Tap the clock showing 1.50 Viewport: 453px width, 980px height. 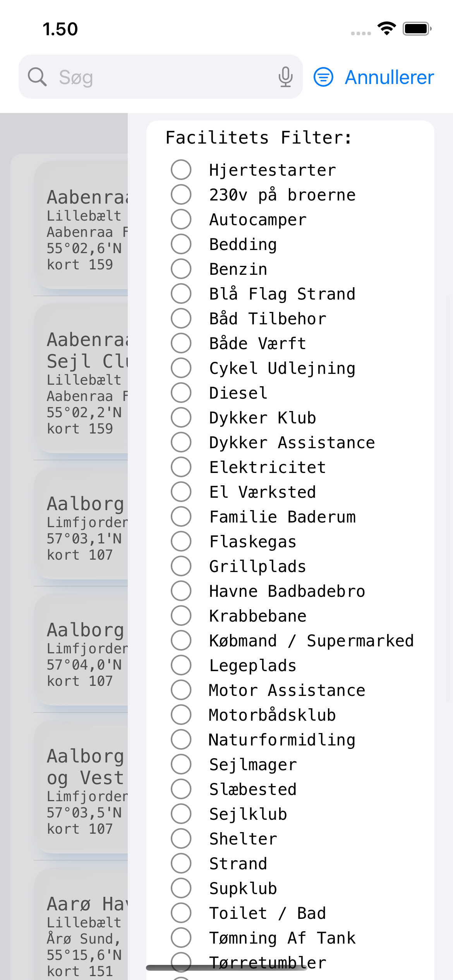(60, 29)
